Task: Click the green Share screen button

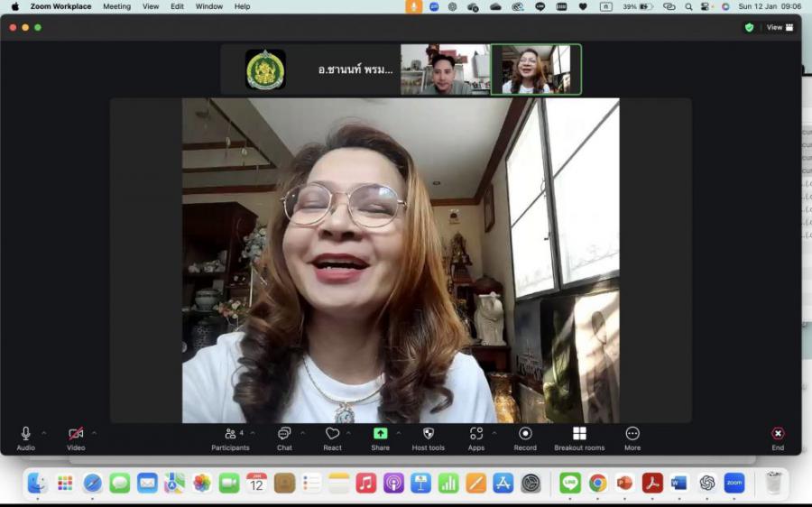Action: point(380,437)
